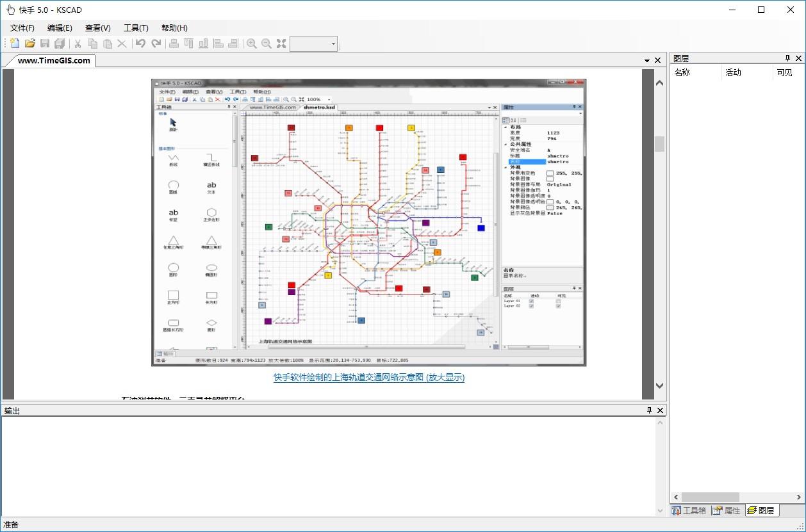Switch to the 图层 bottom tab
Viewport: 806px width, 532px height.
[762, 510]
